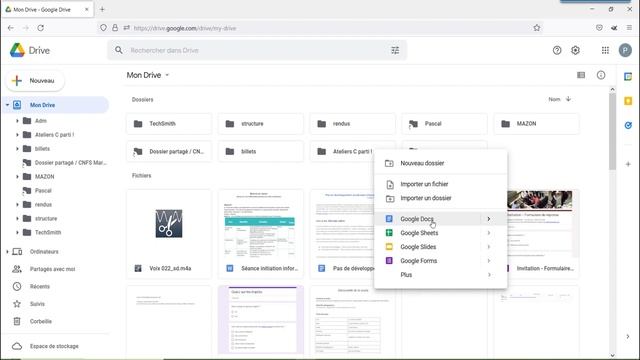Expand rendus folder in tree
Image resolution: width=640 pixels, height=360 pixels.
[17, 204]
